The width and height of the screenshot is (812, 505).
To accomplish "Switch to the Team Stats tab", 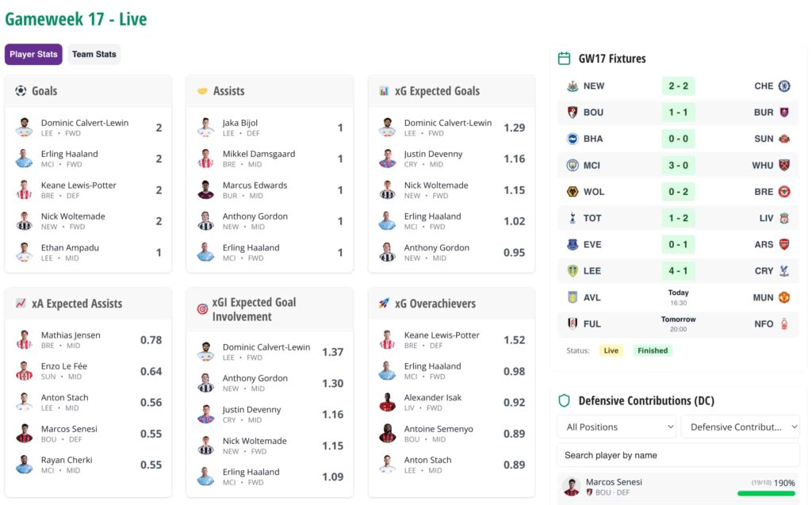I will [94, 55].
